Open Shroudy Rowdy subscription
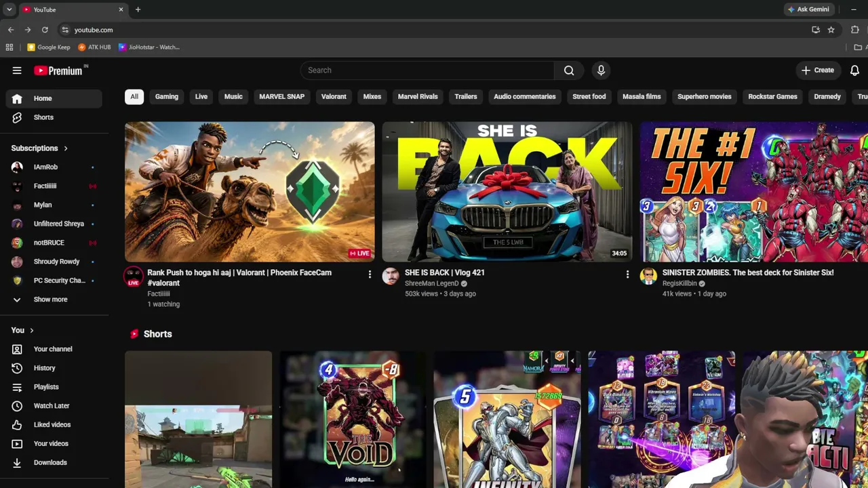 54,262
